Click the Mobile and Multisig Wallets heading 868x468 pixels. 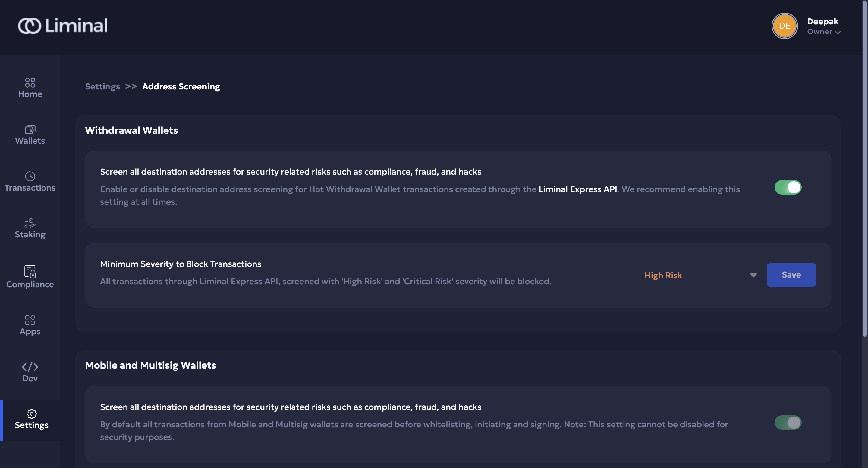[x=151, y=365]
